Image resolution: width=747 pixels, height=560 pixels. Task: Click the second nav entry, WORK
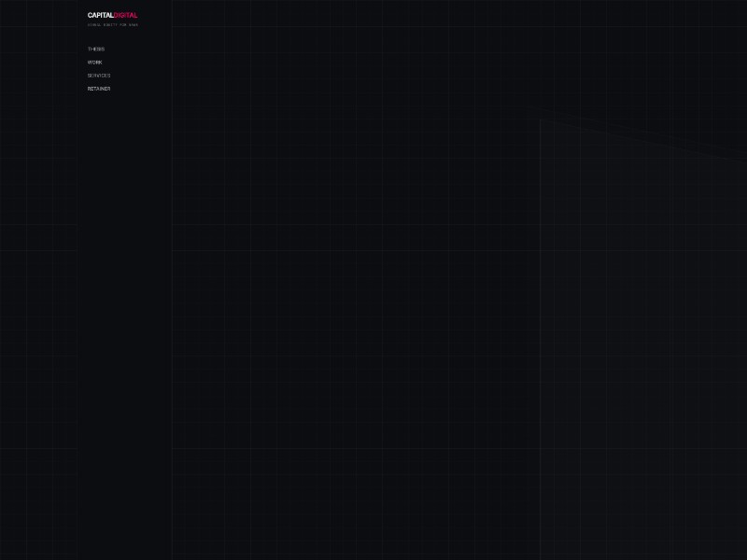95,63
